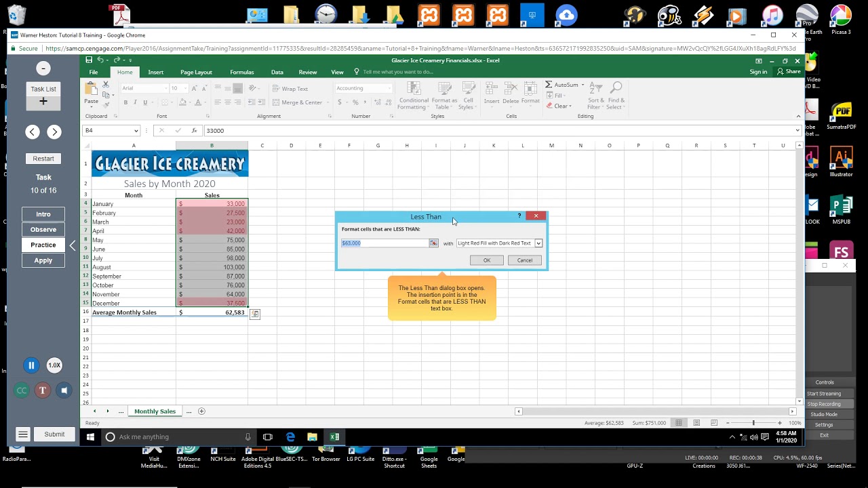The height and width of the screenshot is (488, 868).
Task: Switch to the Formulas tab
Action: tap(242, 72)
